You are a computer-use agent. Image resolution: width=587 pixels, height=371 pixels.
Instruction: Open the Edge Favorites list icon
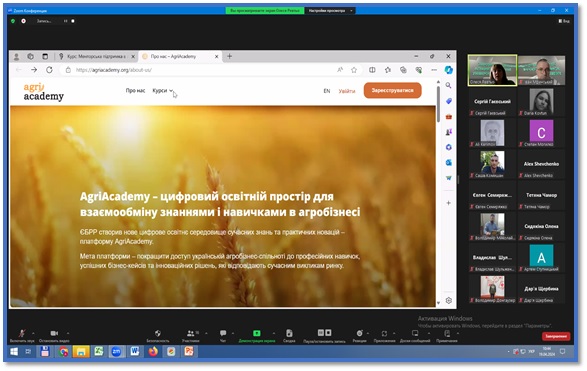pyautogui.click(x=388, y=70)
